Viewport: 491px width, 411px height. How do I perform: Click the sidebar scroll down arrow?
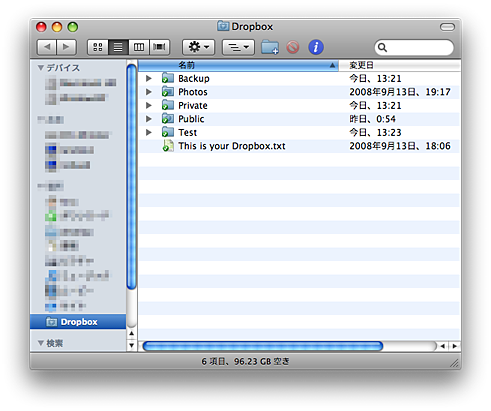pos(132,345)
